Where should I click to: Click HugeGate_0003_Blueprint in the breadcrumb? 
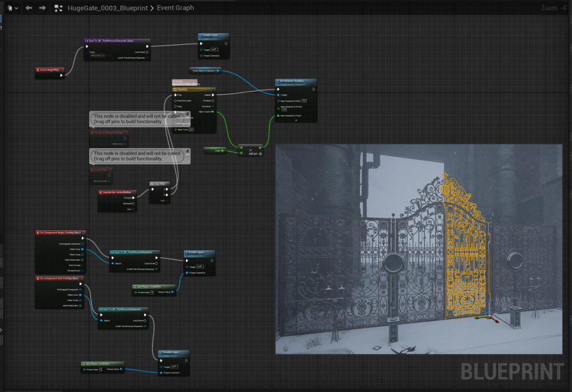pos(107,8)
